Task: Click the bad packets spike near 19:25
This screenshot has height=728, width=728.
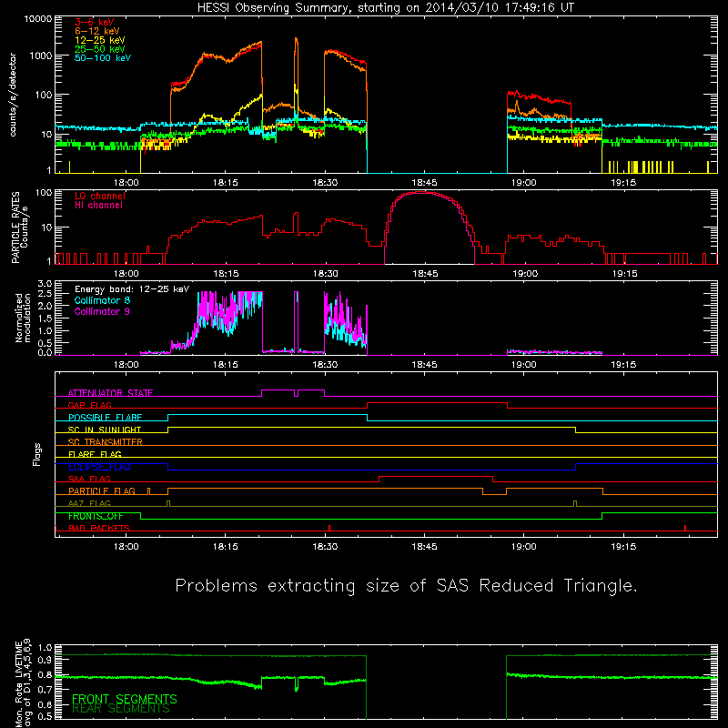Action: 685,528
